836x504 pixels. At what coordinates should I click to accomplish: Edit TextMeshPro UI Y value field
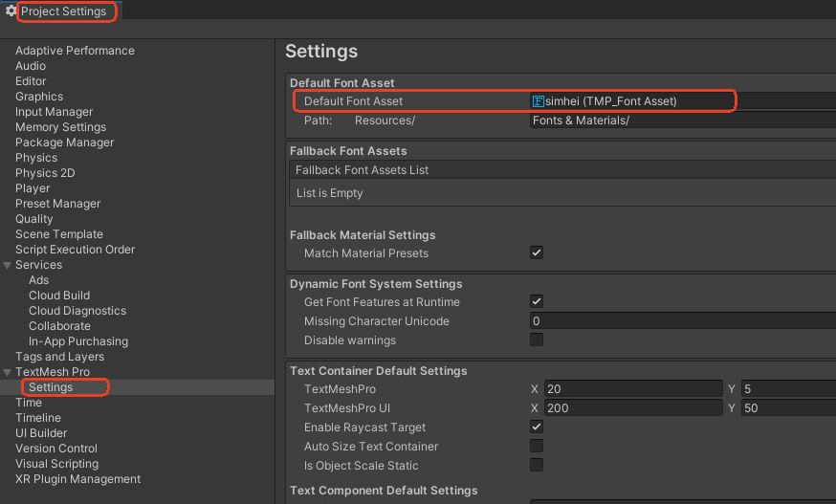tap(788, 408)
